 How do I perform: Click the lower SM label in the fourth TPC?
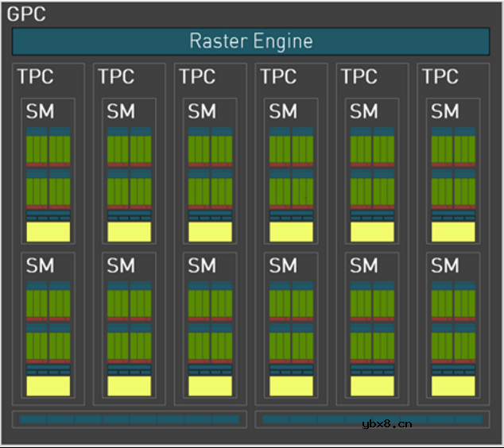tap(282, 266)
